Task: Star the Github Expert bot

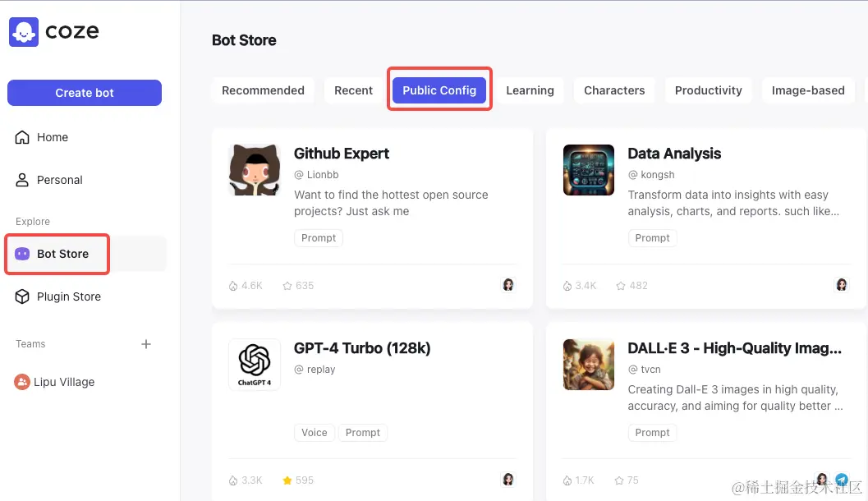Action: 287,286
